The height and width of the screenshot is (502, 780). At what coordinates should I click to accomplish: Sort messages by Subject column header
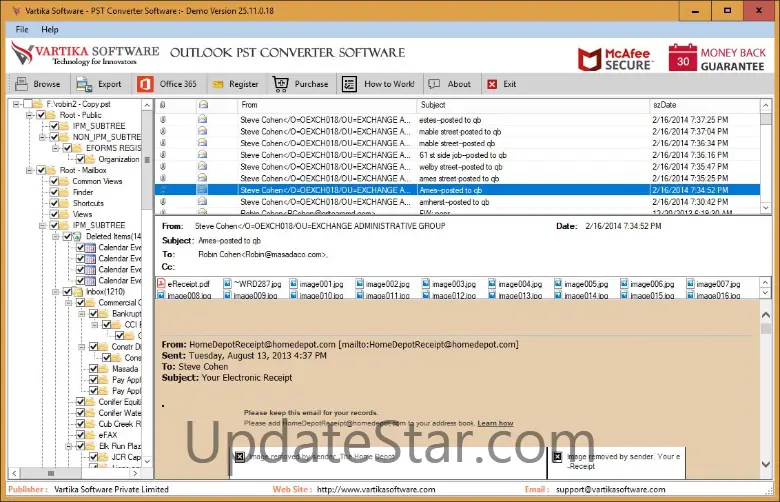pyautogui.click(x=533, y=105)
